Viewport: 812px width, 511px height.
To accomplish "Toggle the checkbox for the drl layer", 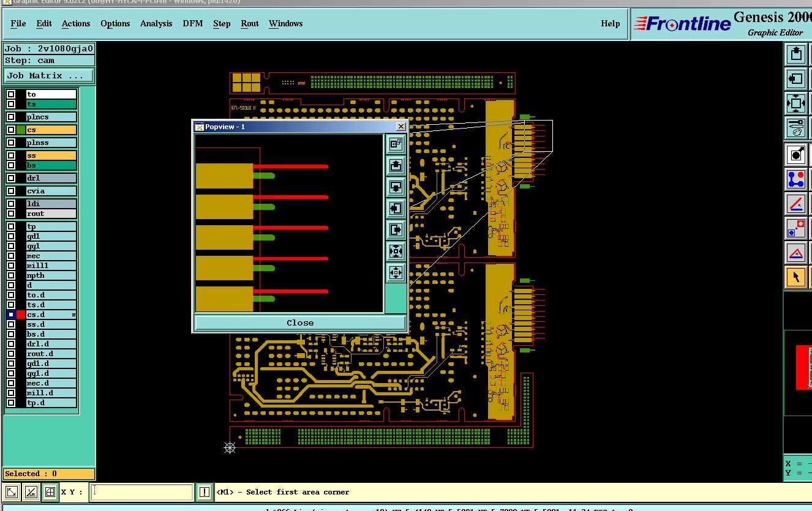I will click(11, 178).
